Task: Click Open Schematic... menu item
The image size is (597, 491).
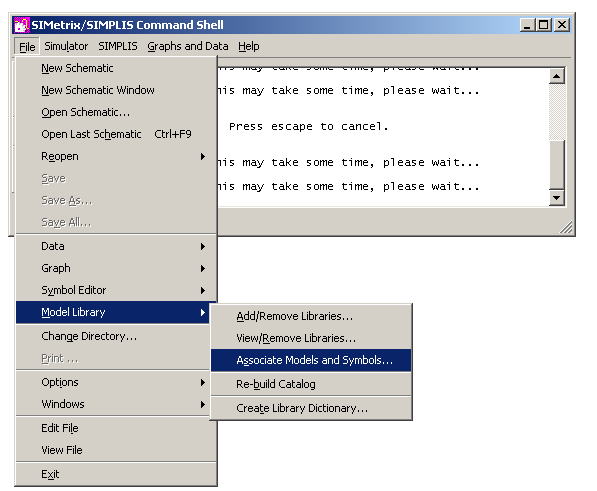Action: (116, 112)
